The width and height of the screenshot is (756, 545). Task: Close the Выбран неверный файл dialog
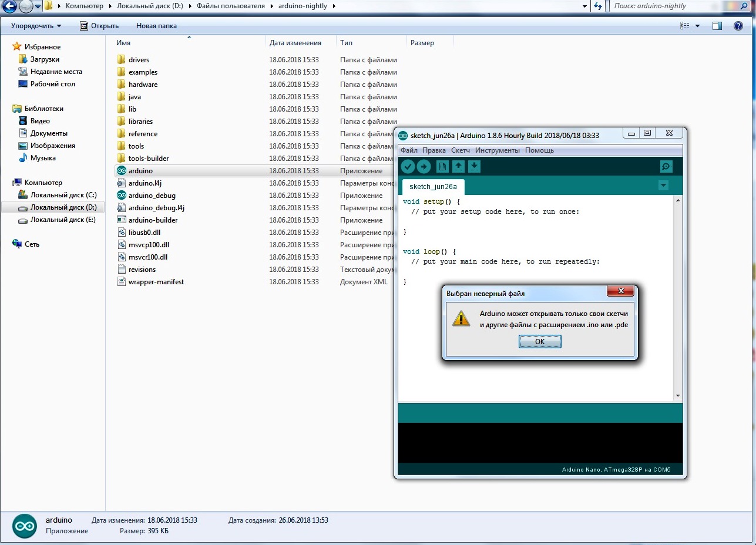click(x=620, y=292)
